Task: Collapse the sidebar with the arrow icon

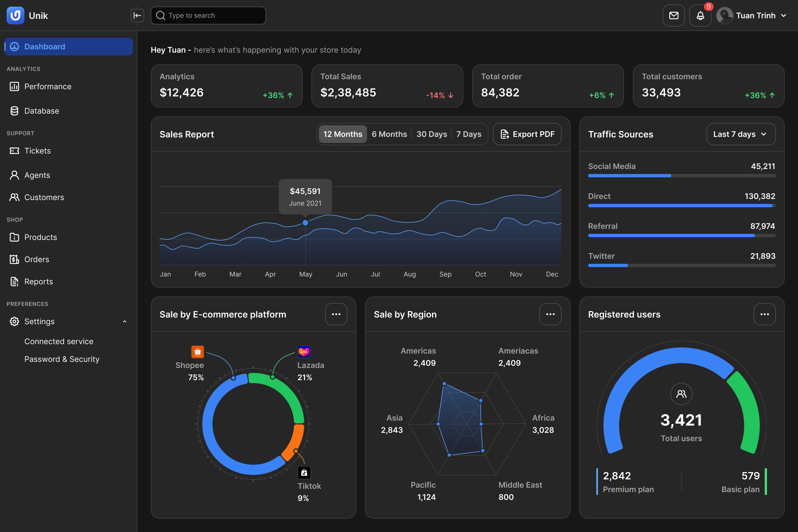Action: click(137, 16)
